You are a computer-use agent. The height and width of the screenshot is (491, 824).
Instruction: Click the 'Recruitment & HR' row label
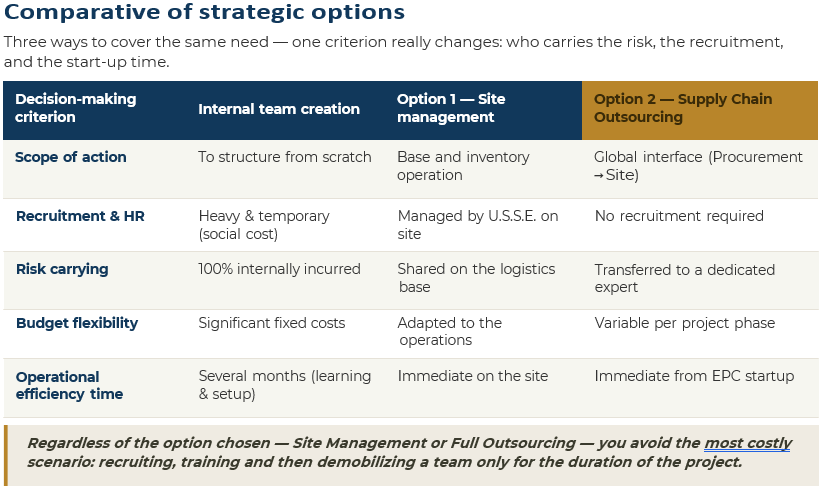click(80, 216)
